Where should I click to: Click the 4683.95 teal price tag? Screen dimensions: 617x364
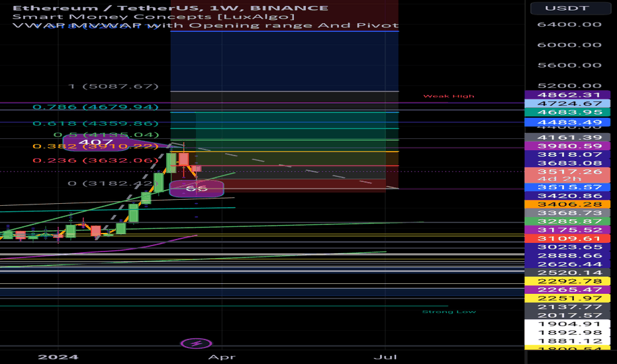[x=568, y=112]
